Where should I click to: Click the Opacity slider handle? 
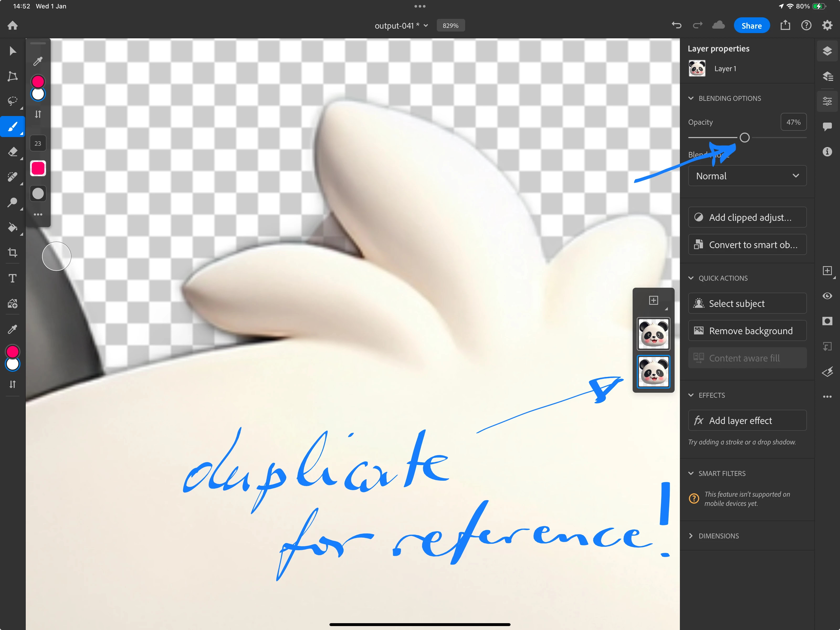point(744,138)
